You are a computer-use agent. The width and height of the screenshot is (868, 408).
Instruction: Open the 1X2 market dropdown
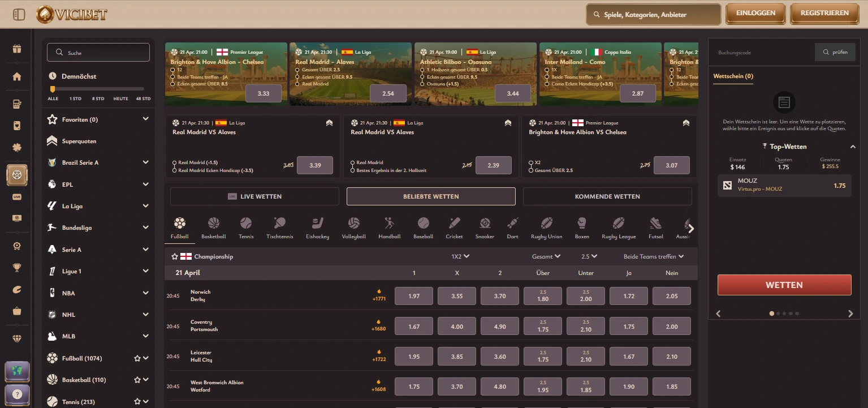[460, 256]
